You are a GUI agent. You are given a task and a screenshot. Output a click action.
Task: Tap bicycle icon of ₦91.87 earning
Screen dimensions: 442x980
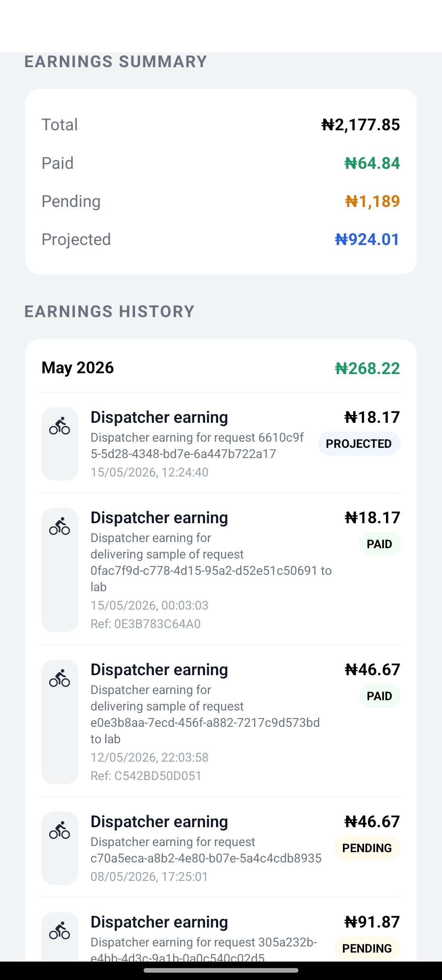(60, 931)
